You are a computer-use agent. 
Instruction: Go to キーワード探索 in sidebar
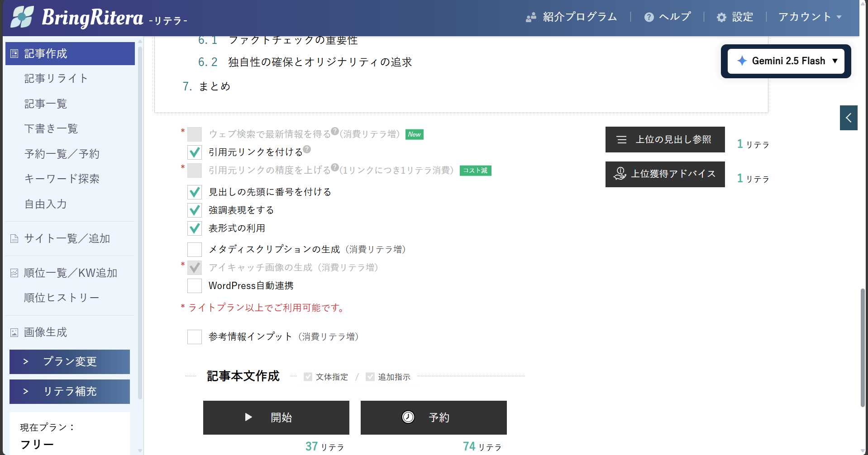[x=62, y=179]
